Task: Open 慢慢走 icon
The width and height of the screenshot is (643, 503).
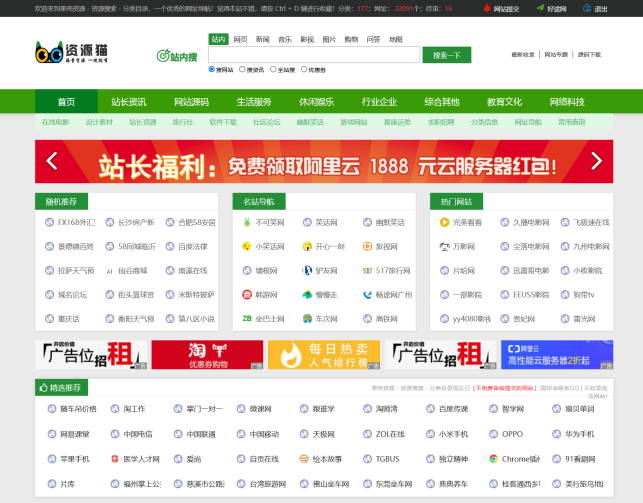Action: pyautogui.click(x=307, y=295)
